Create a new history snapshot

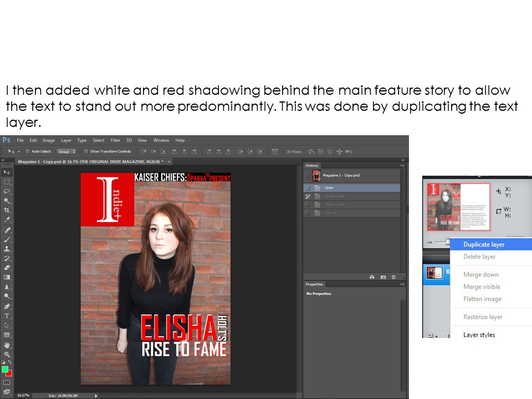pos(383,277)
